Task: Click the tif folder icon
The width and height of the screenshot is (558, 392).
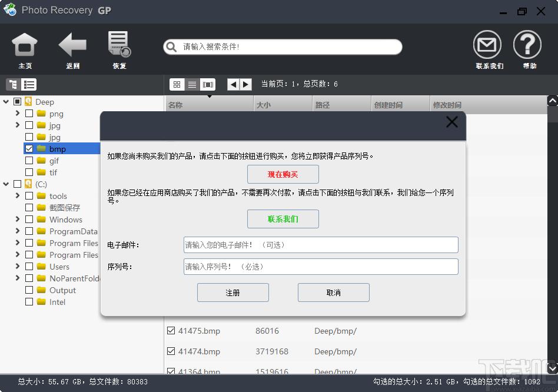Action: 41,172
